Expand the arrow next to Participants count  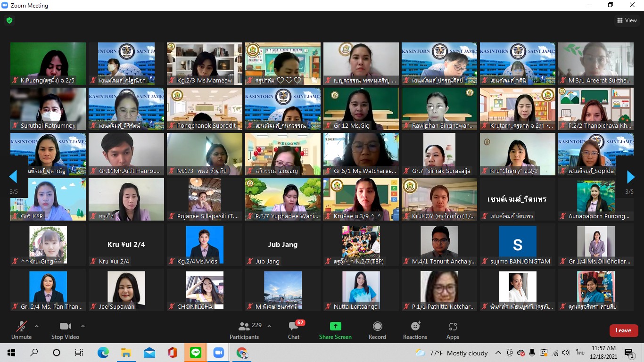(x=269, y=326)
